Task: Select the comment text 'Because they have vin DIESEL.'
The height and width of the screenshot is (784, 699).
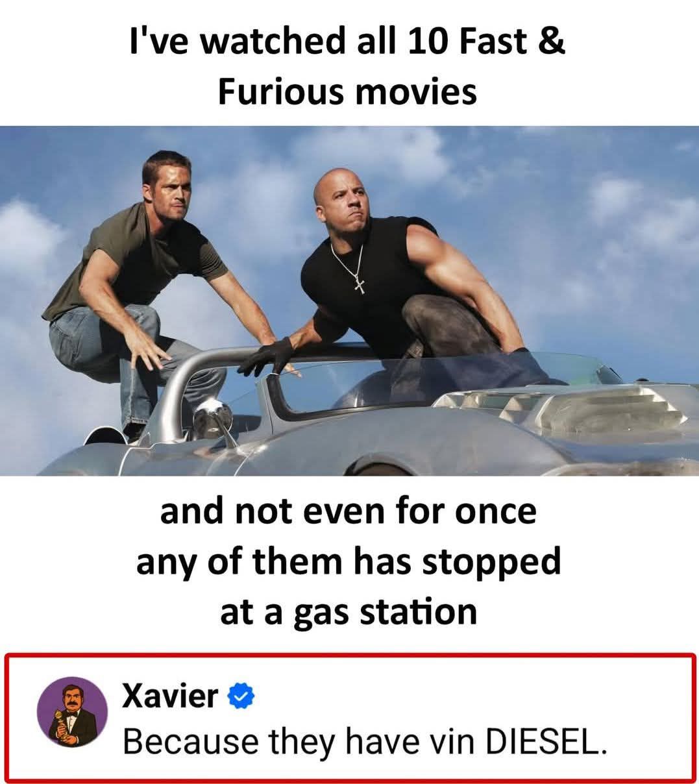Action: [x=365, y=742]
